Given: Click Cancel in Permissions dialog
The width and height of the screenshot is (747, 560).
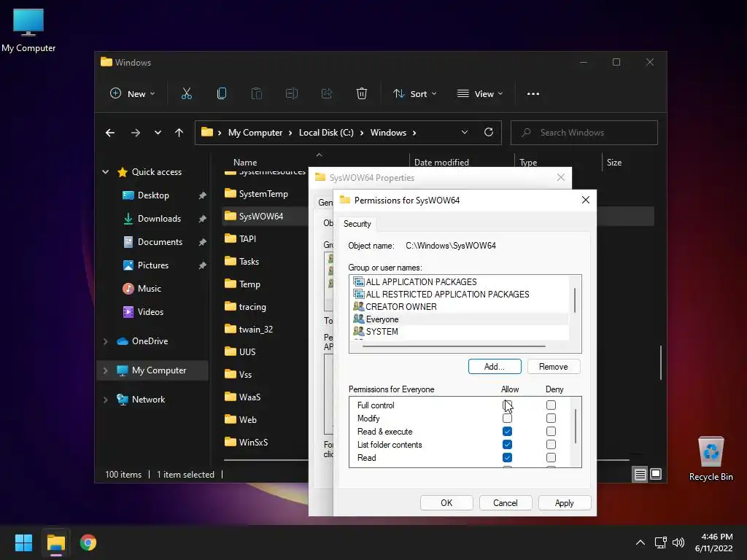Looking at the screenshot, I should point(506,503).
